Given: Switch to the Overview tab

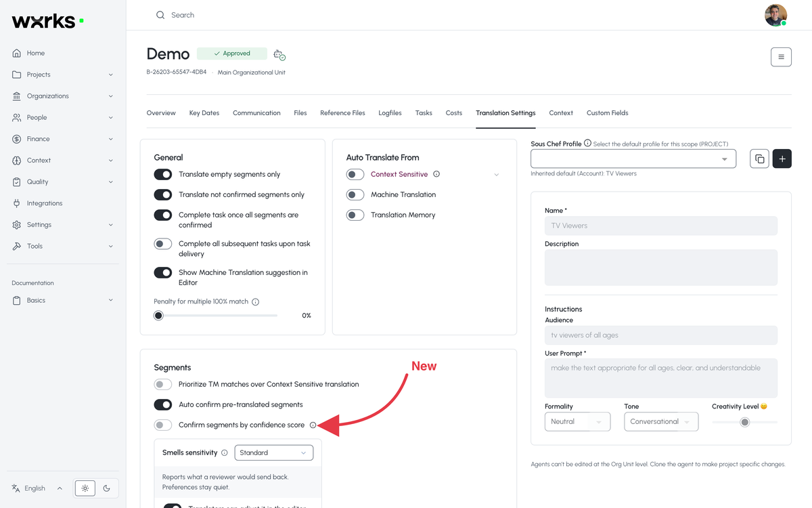Looking at the screenshot, I should (161, 113).
